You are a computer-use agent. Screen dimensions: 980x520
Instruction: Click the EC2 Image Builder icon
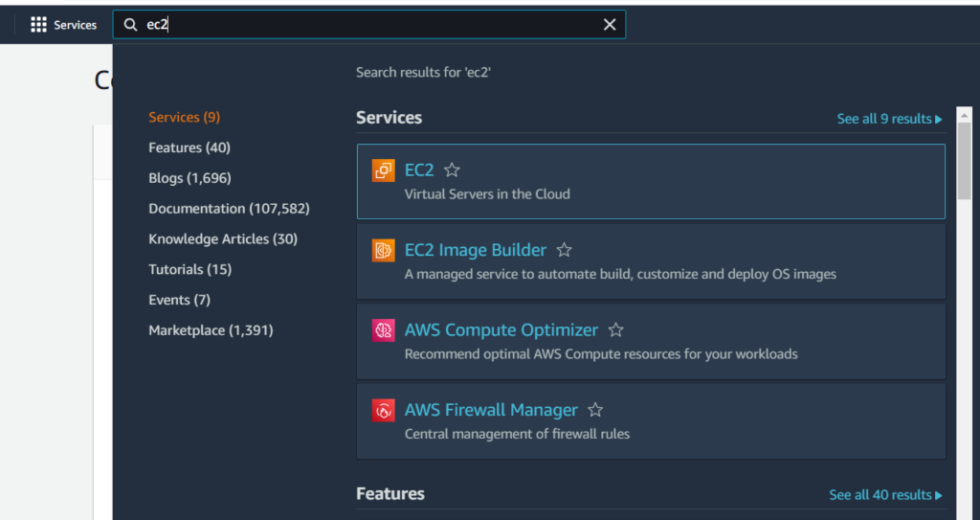(383, 250)
